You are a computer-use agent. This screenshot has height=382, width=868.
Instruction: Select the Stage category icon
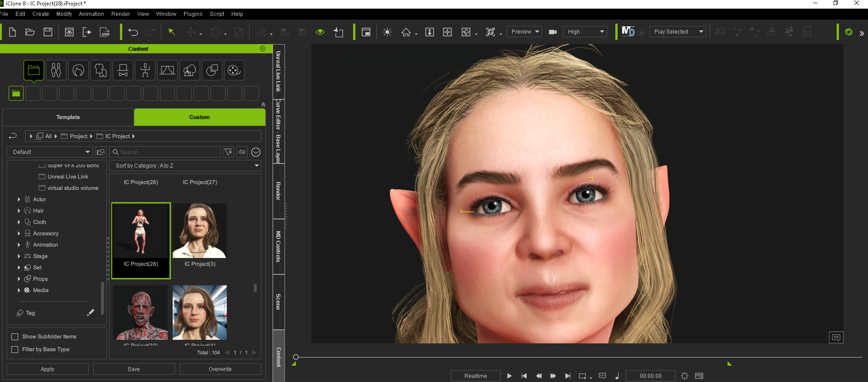167,70
